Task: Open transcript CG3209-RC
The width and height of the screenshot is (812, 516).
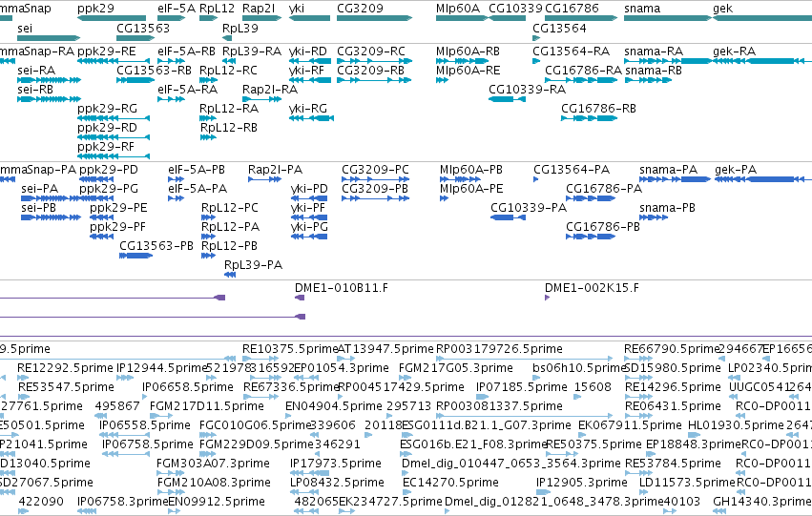Action: pos(371,52)
